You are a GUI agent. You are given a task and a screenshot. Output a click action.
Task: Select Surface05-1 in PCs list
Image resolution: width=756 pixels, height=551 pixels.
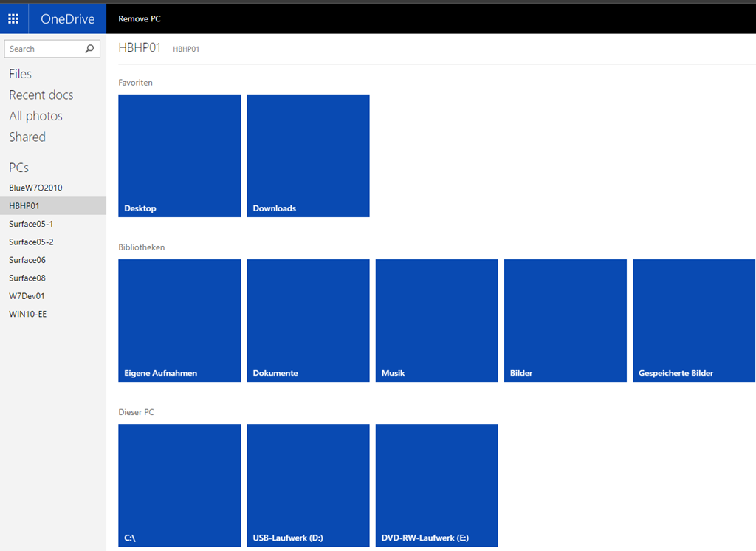[31, 224]
